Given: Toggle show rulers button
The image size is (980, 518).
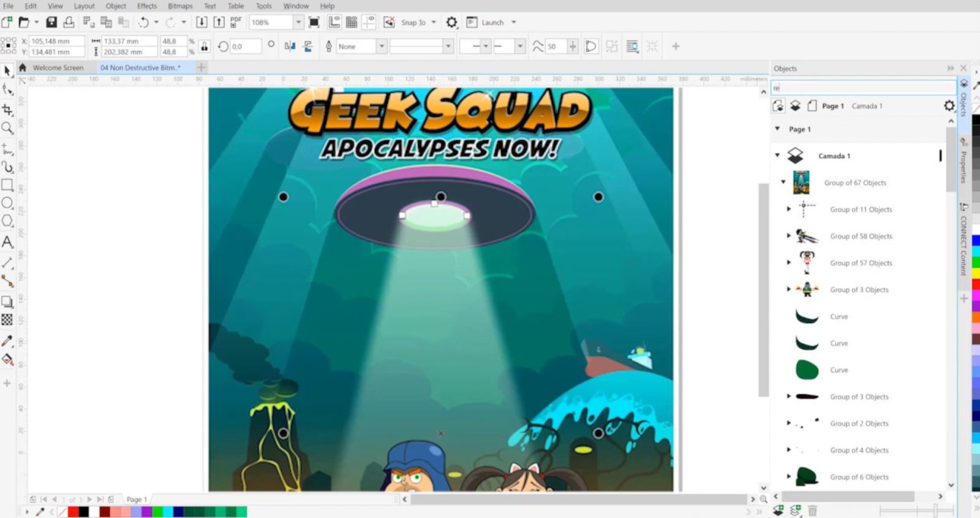Looking at the screenshot, I should (334, 22).
